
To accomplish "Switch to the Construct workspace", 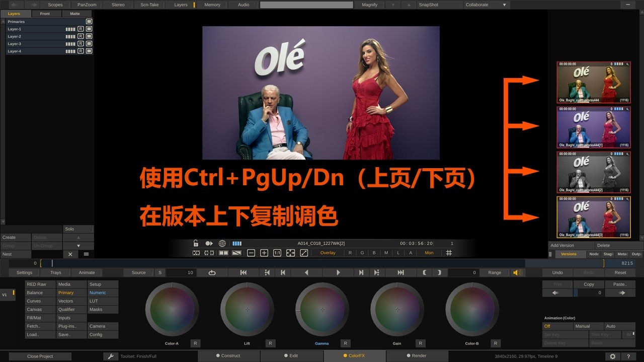I will (x=228, y=356).
